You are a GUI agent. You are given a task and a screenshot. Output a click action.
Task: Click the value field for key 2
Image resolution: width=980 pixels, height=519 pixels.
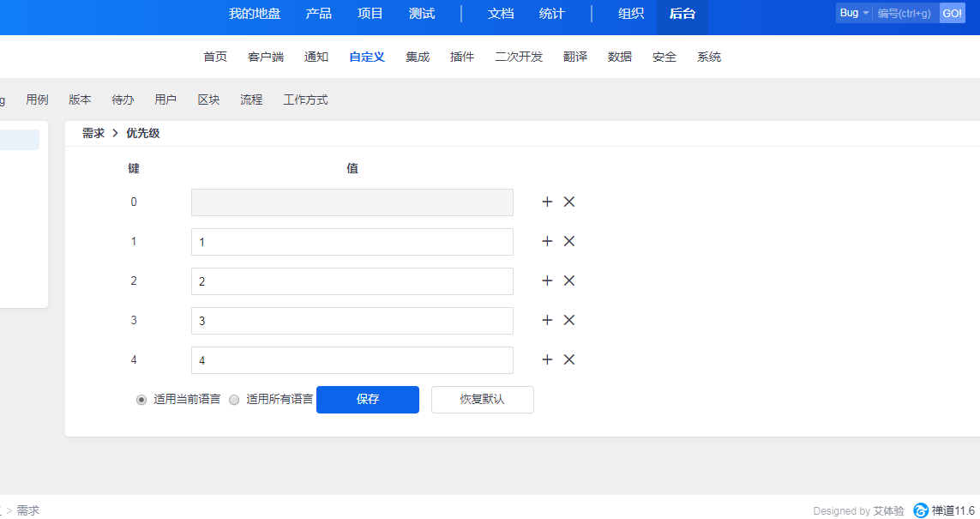click(x=352, y=281)
